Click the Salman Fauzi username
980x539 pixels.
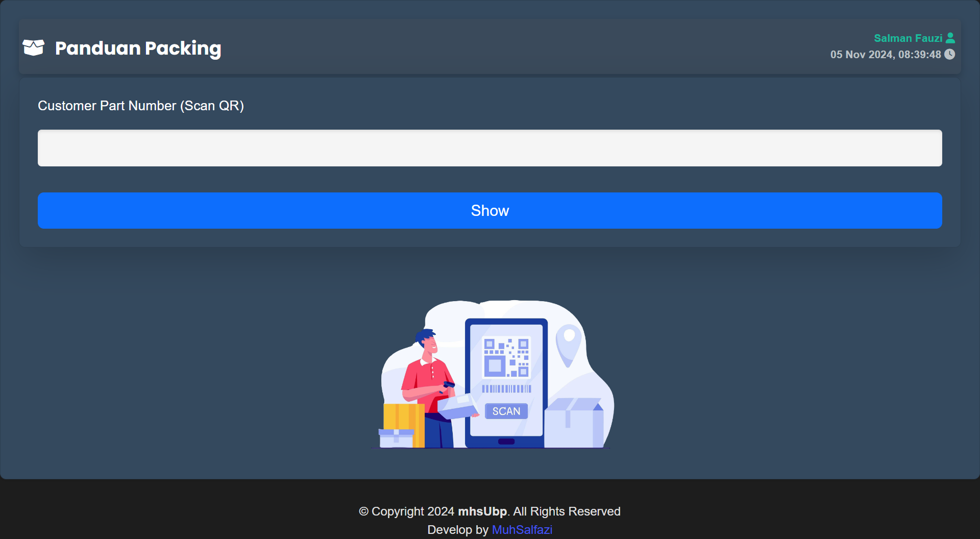point(908,38)
